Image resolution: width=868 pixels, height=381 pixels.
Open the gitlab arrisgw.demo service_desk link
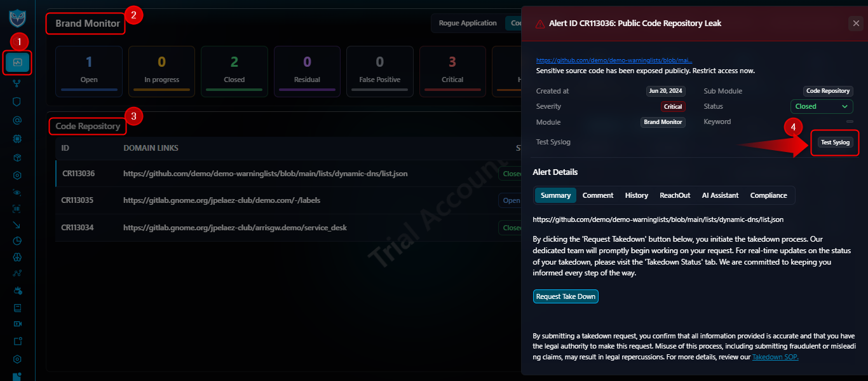(235, 228)
